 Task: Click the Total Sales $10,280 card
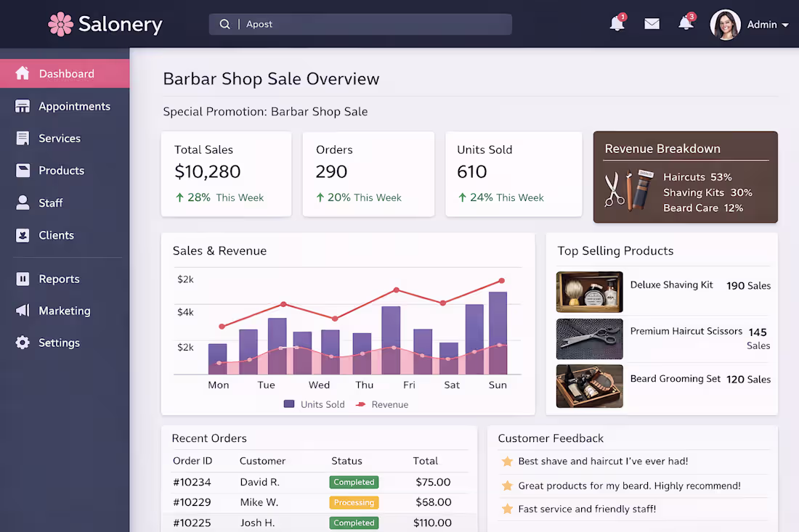click(226, 174)
